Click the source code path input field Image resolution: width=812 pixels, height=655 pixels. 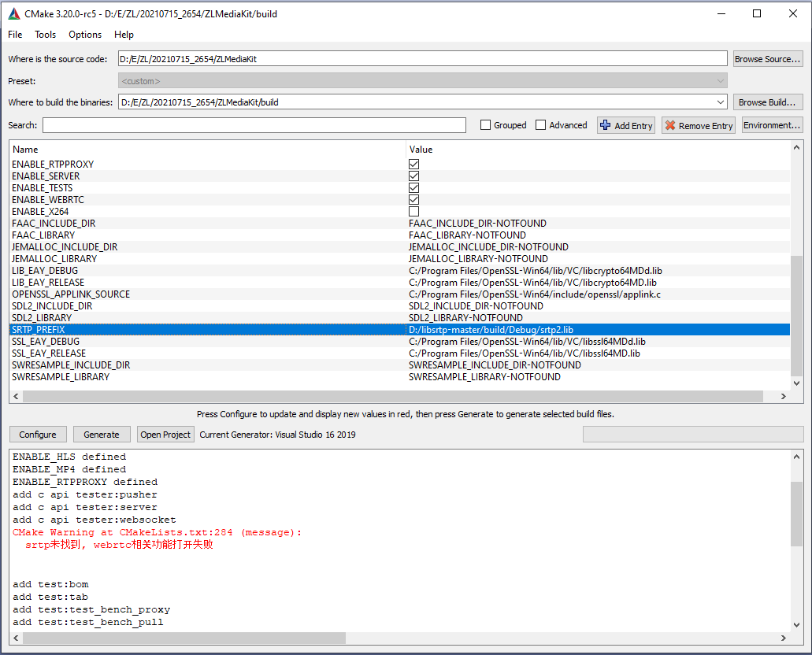(423, 58)
